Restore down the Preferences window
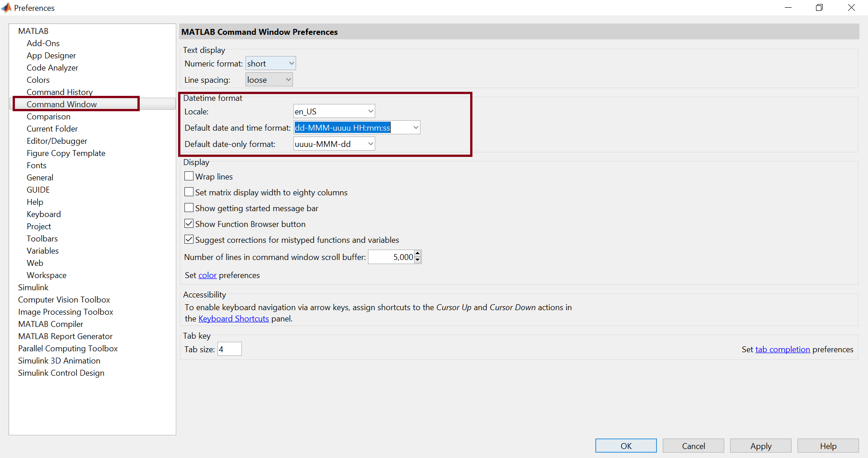This screenshot has height=458, width=868. click(x=819, y=8)
